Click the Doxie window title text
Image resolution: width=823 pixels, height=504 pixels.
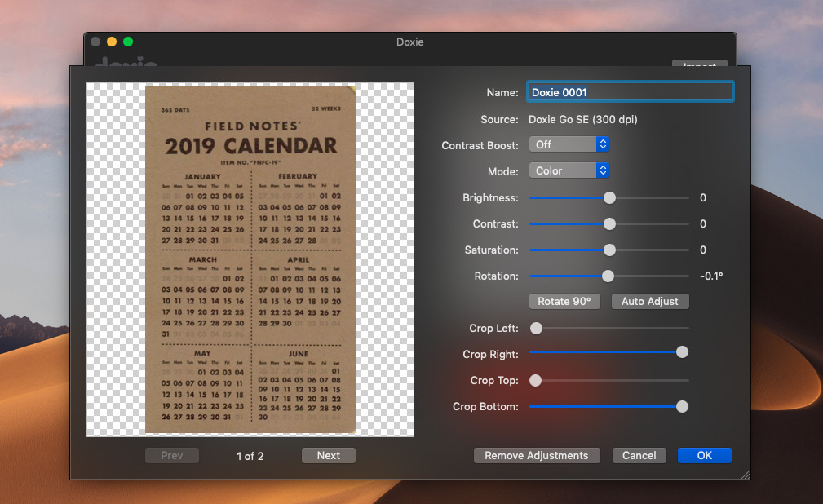coord(410,42)
